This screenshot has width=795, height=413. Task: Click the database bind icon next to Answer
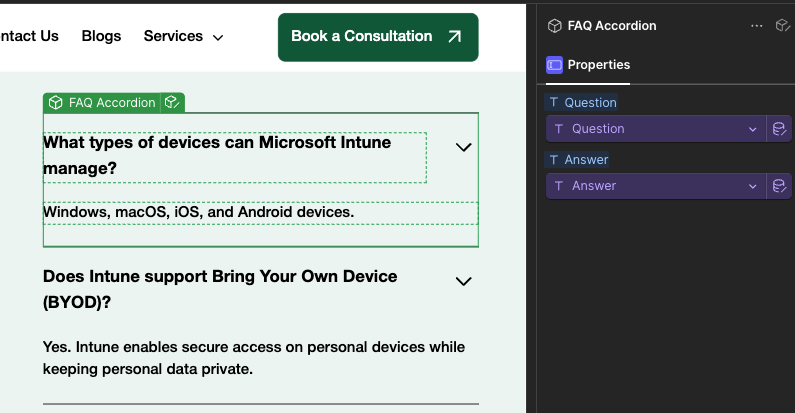pyautogui.click(x=779, y=186)
